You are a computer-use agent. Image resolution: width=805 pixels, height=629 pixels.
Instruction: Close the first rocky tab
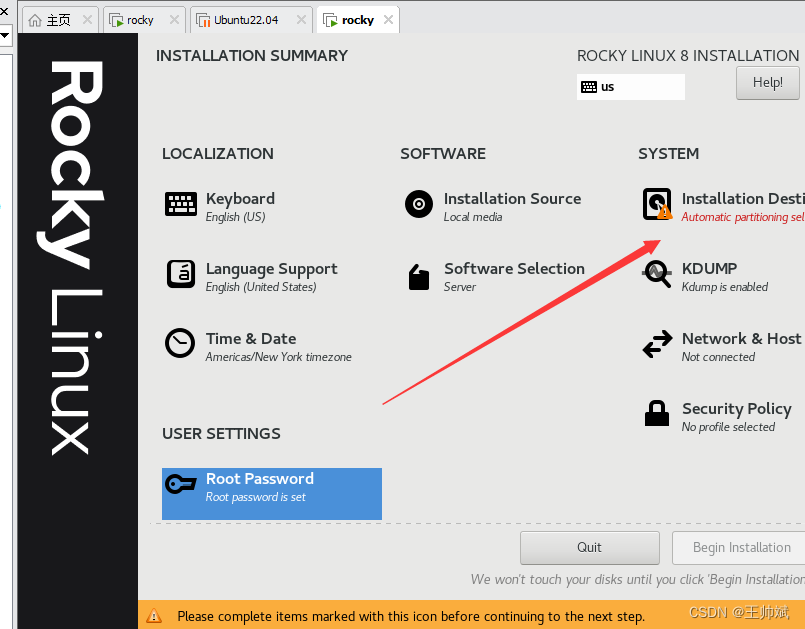tap(175, 20)
